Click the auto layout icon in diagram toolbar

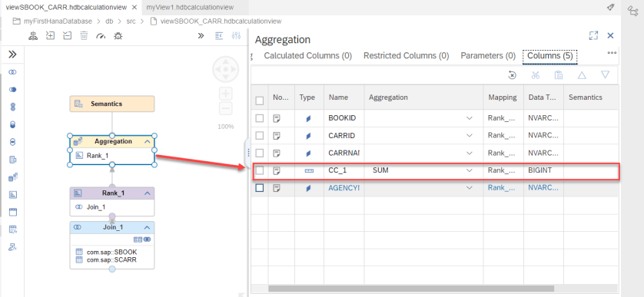click(32, 36)
